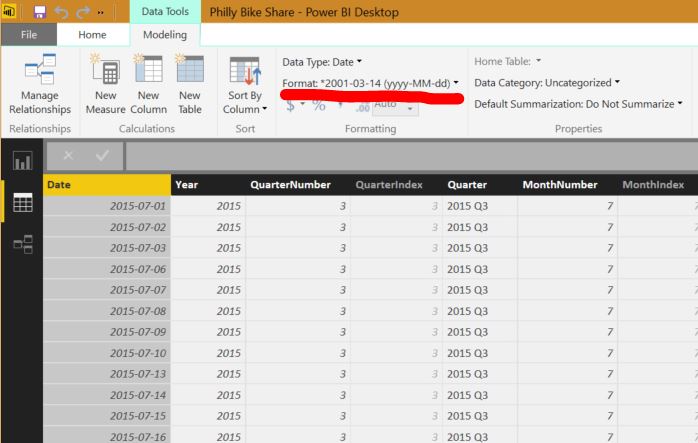Click QuarterIndex cell in 2015-07-08 row
This screenshot has width=698, height=443.
point(396,311)
